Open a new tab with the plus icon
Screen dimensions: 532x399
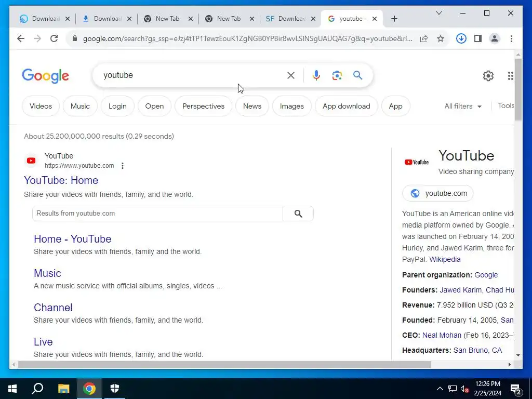394,19
